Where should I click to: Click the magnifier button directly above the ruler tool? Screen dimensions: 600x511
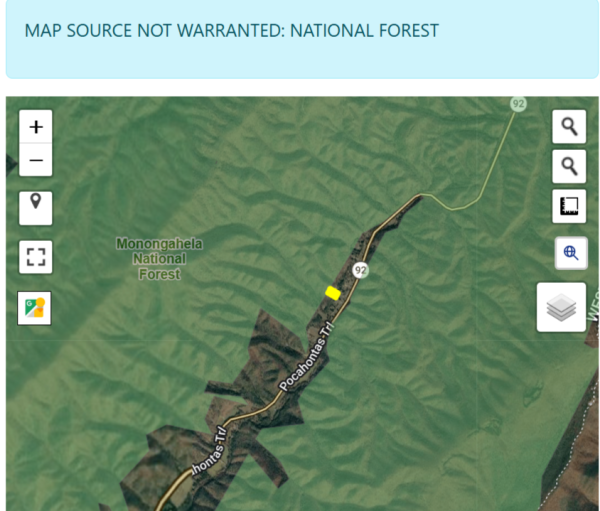pos(569,167)
